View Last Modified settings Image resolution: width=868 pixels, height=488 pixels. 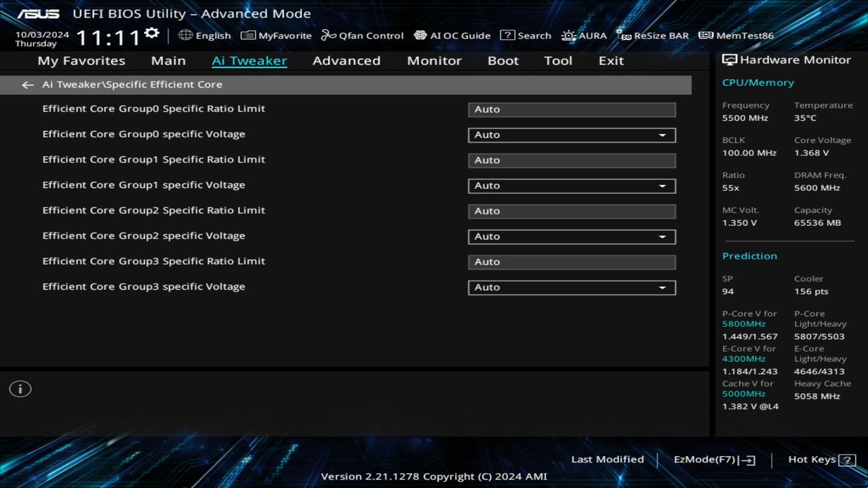(607, 459)
